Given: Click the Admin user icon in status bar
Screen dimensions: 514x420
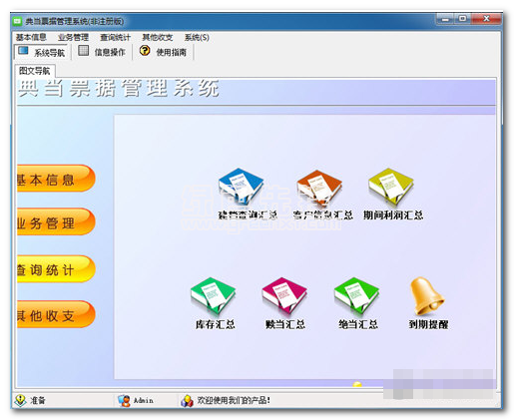Looking at the screenshot, I should pyautogui.click(x=124, y=400).
